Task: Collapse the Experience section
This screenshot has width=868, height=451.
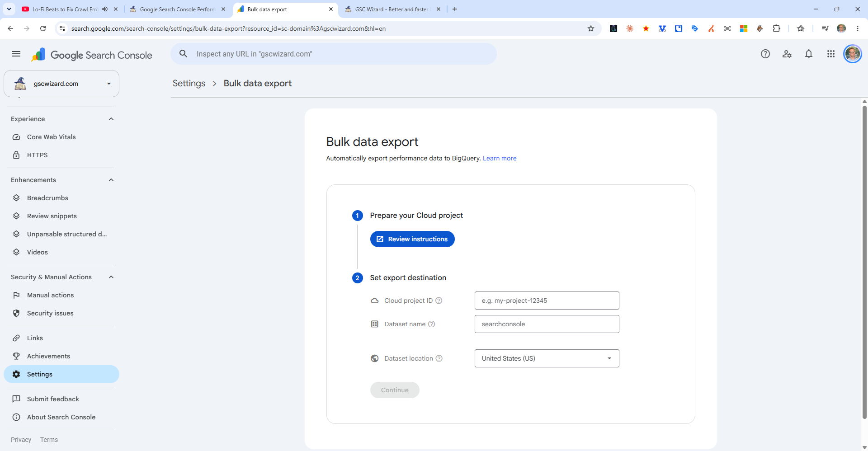Action: coord(111,119)
